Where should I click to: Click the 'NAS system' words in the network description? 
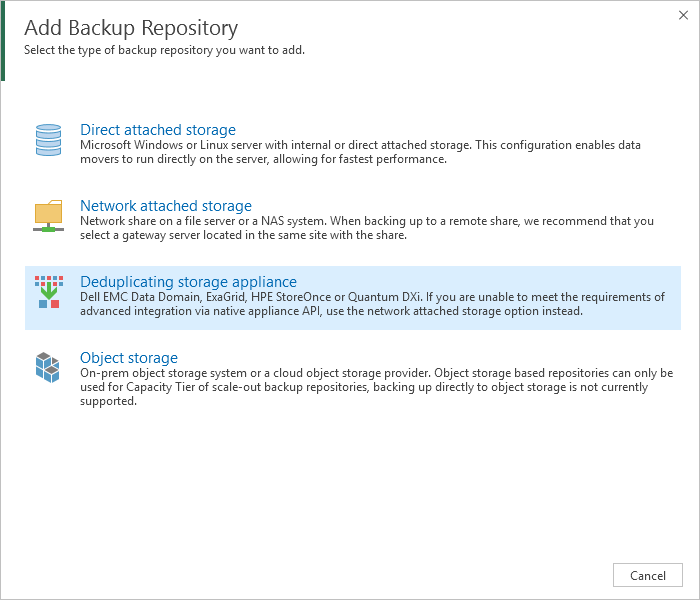coord(294,221)
